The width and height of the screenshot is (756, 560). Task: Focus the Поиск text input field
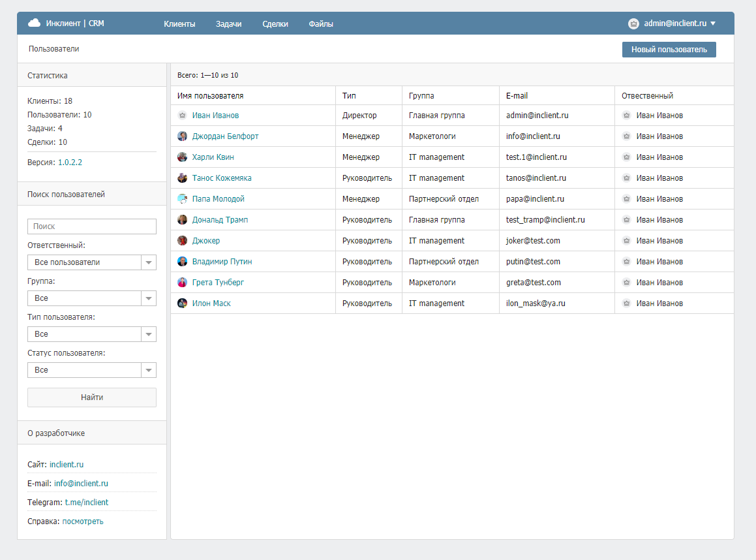pos(91,226)
